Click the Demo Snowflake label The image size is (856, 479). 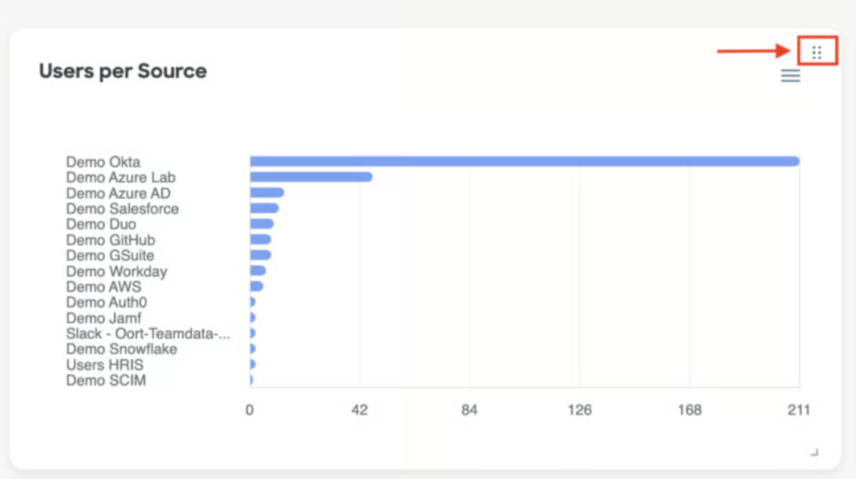click(122, 349)
